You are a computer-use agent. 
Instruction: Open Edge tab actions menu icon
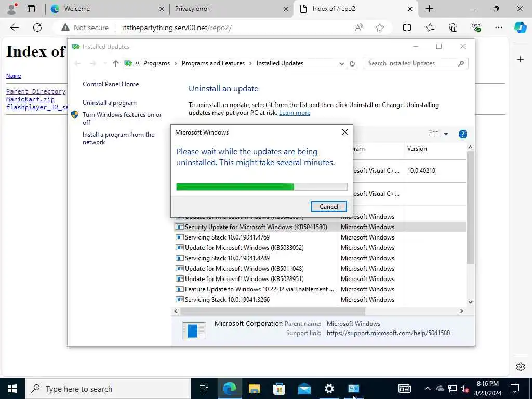coord(31,9)
